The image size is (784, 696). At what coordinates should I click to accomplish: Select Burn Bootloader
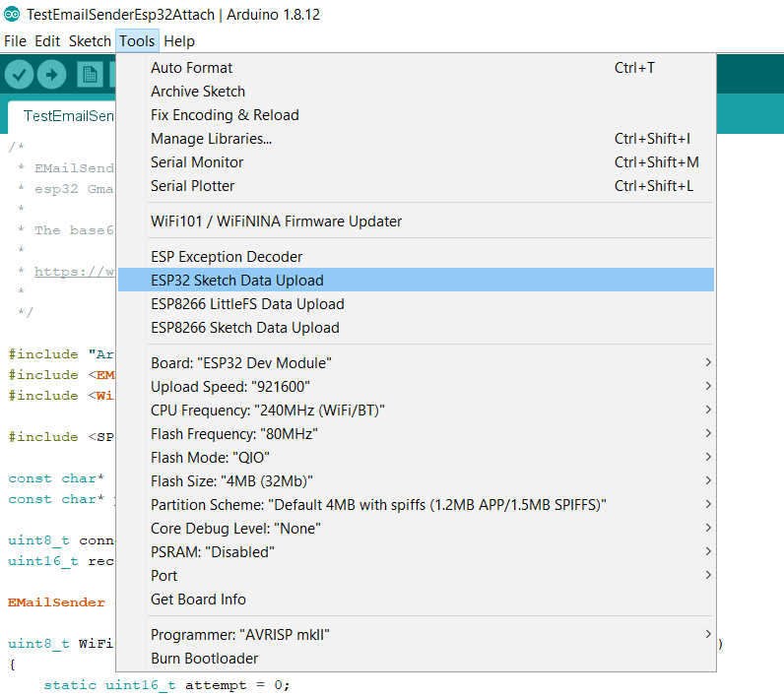click(416, 659)
